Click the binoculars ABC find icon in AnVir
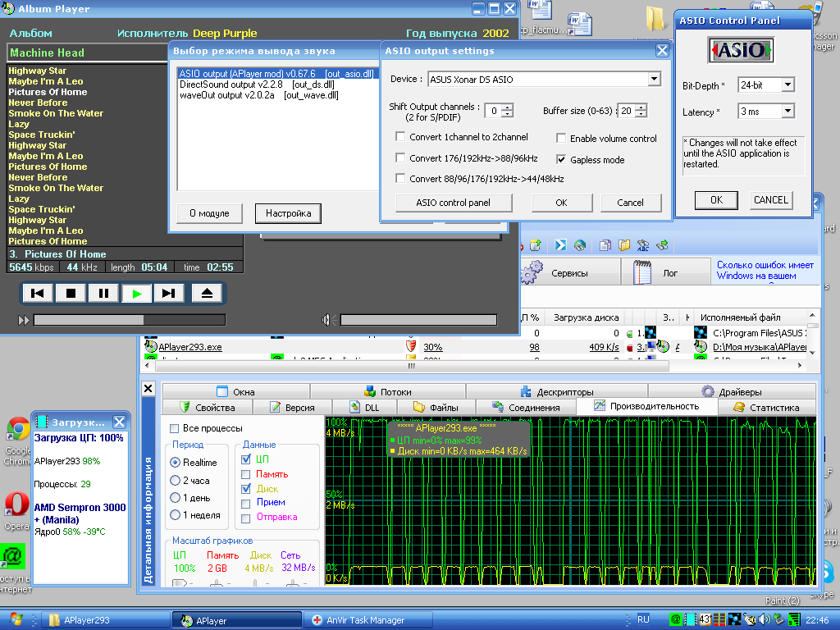The image size is (840, 630). [x=643, y=245]
